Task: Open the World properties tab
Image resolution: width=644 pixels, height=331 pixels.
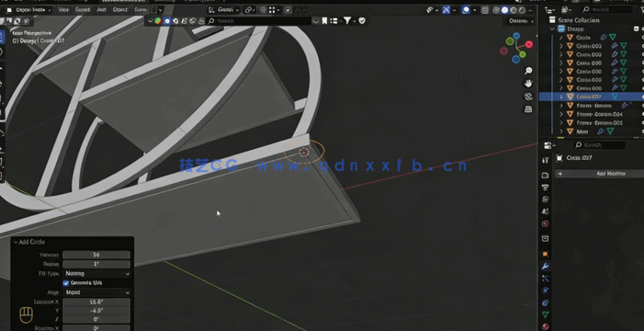Action: coord(545,223)
